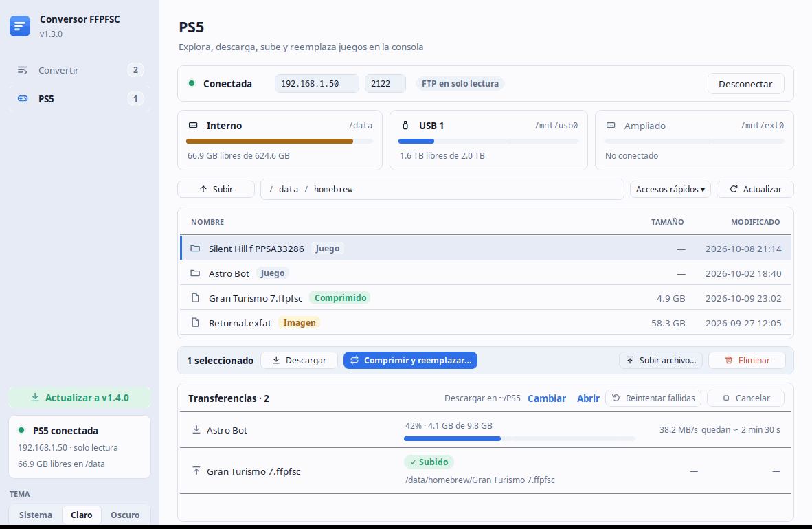Click the Subir archivo button
The image size is (812, 529).
661,360
